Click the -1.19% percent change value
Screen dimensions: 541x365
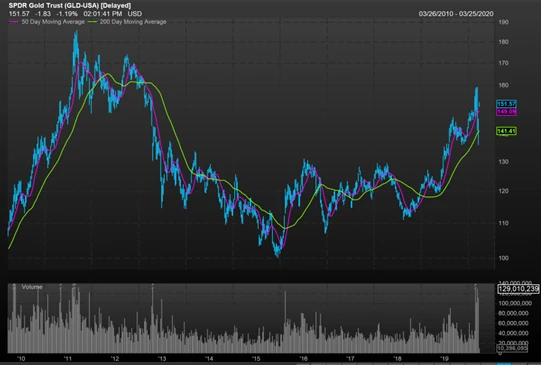(x=67, y=14)
